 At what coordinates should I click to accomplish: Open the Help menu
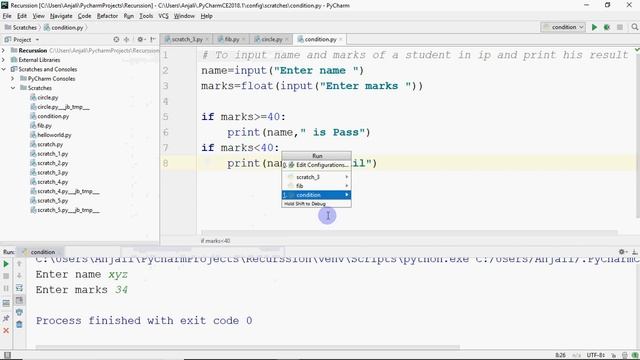tap(207, 16)
